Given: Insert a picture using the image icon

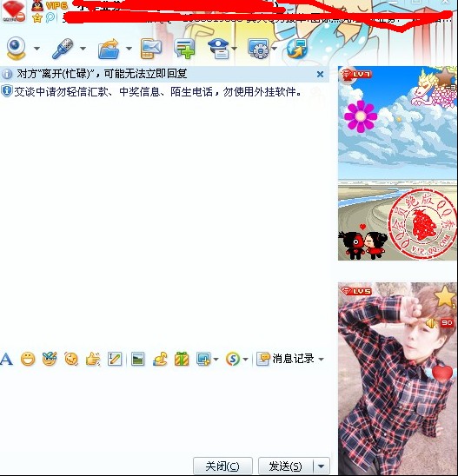Looking at the screenshot, I should pyautogui.click(x=137, y=359).
